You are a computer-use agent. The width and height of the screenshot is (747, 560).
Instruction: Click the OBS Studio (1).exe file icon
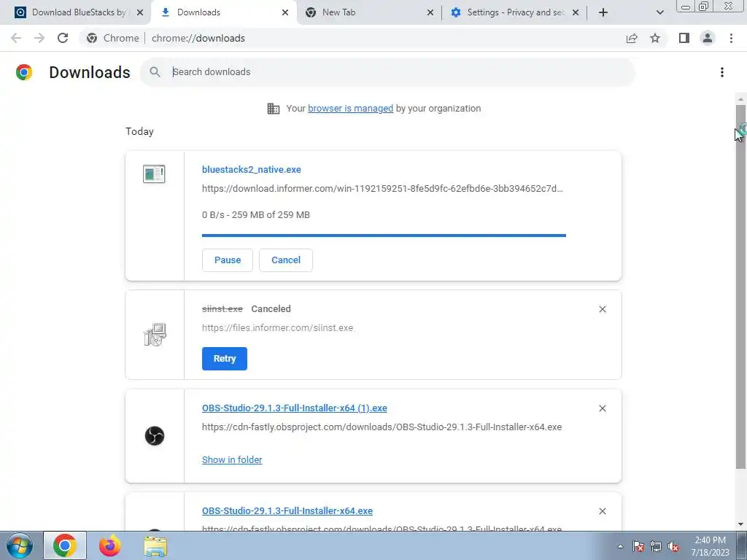[x=155, y=436]
